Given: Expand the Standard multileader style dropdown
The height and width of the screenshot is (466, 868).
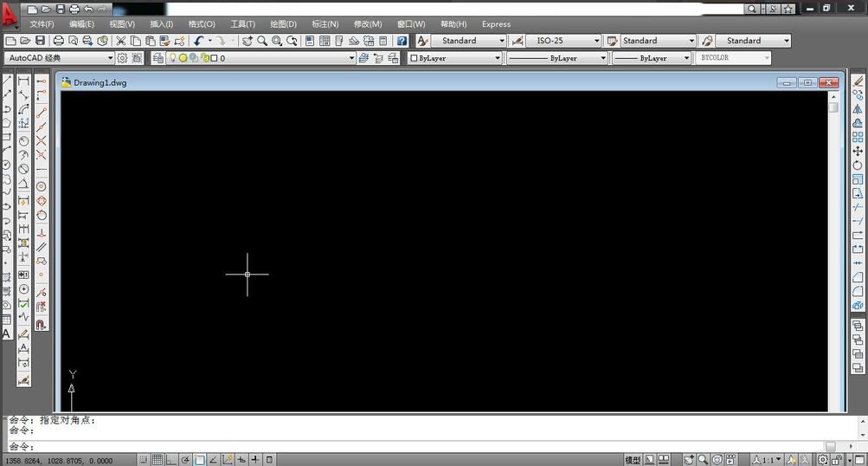Looking at the screenshot, I should coord(786,41).
